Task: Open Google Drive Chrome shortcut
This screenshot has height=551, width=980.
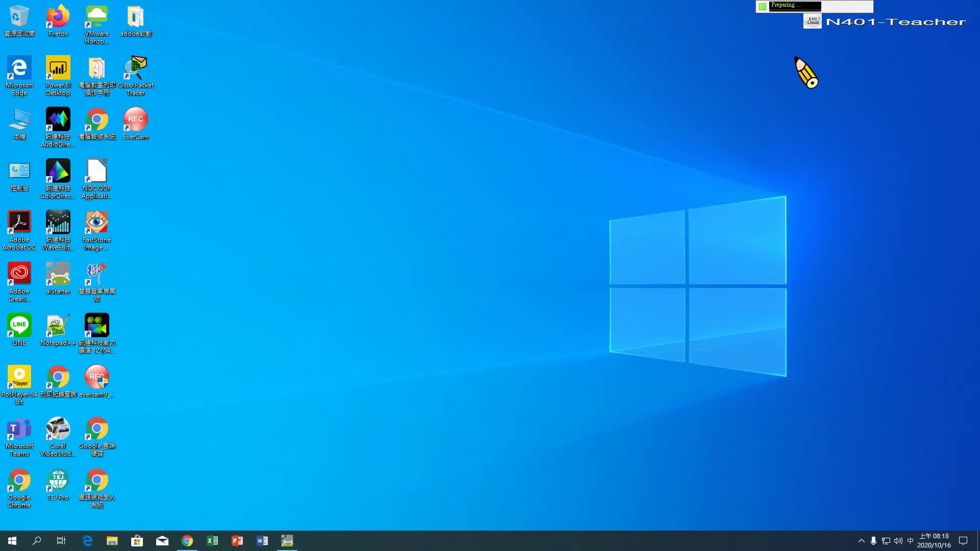Action: (96, 437)
